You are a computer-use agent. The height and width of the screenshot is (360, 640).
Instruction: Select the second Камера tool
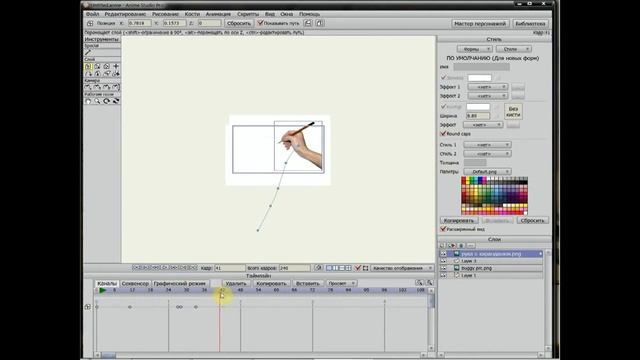coord(97,87)
